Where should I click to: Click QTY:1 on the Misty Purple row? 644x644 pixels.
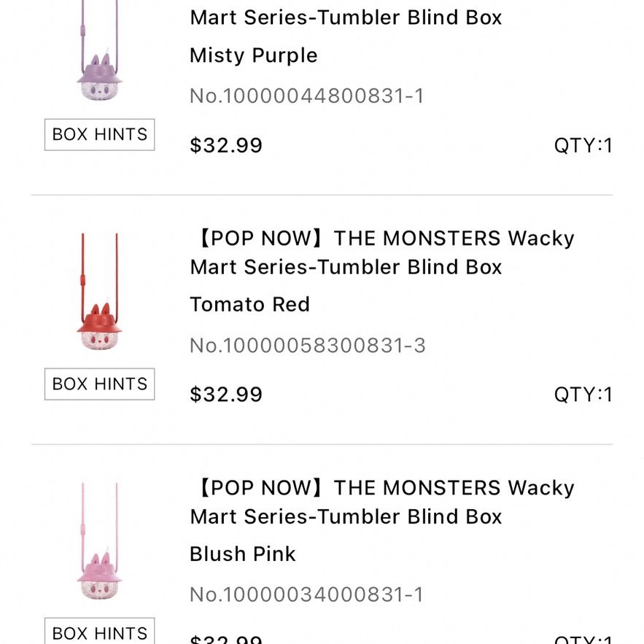[x=583, y=145]
